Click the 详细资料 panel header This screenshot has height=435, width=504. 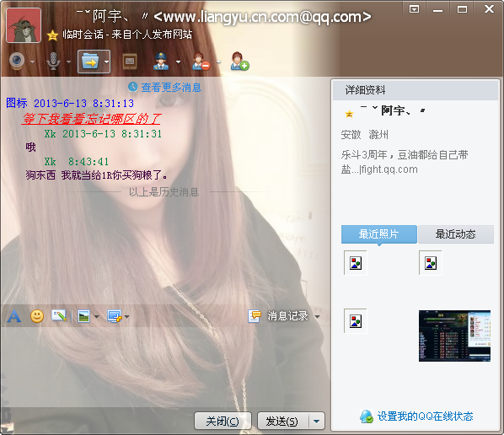pos(416,90)
